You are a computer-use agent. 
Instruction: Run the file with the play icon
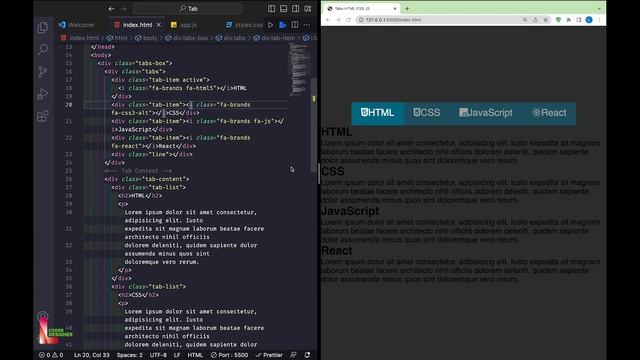[270, 25]
